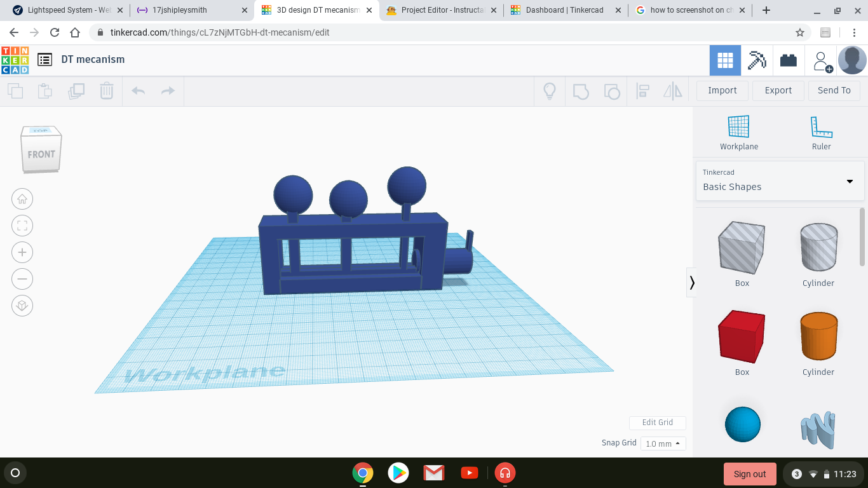Open YouTube from the shelf

[470, 473]
